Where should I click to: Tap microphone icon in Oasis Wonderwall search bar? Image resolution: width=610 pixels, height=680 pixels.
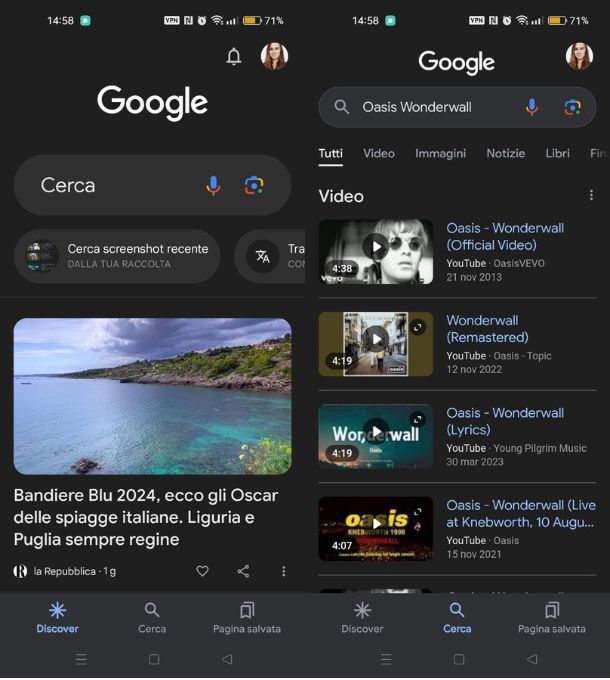point(532,107)
